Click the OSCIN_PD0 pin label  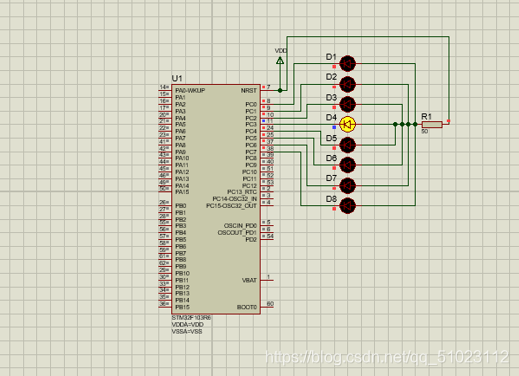pyautogui.click(x=240, y=226)
